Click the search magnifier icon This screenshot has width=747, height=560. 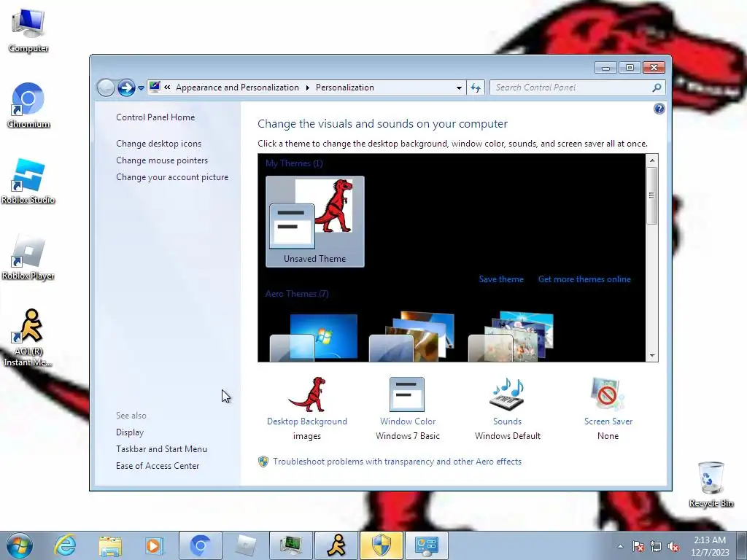657,87
